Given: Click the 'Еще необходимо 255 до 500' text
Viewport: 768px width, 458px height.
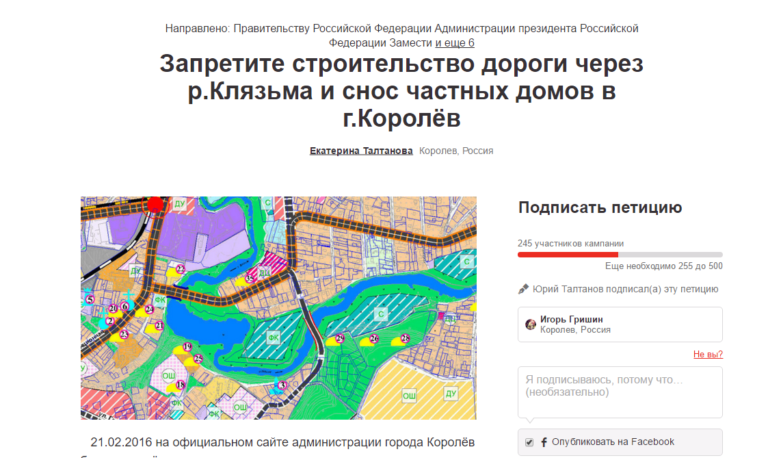Looking at the screenshot, I should [x=664, y=266].
